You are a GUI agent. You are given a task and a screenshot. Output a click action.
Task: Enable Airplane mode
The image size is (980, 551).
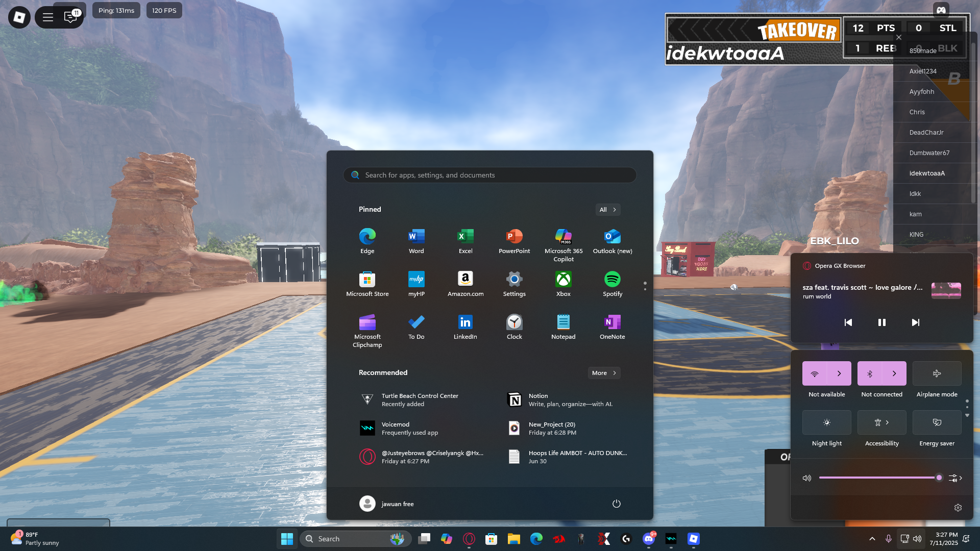(x=937, y=373)
